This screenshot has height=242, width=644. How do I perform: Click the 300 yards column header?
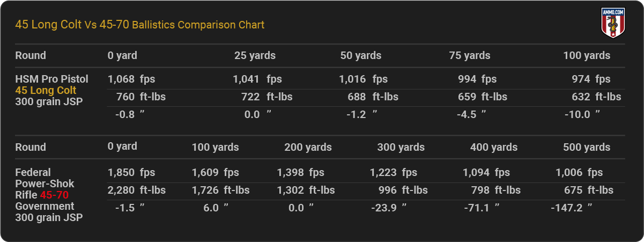coord(401,147)
